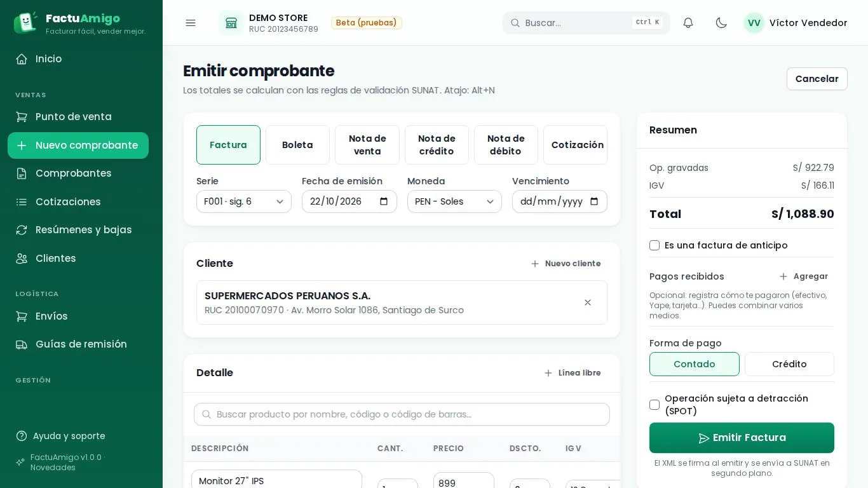The height and width of the screenshot is (488, 868).
Task: Open Resúmenes y bajas
Action: (x=78, y=230)
